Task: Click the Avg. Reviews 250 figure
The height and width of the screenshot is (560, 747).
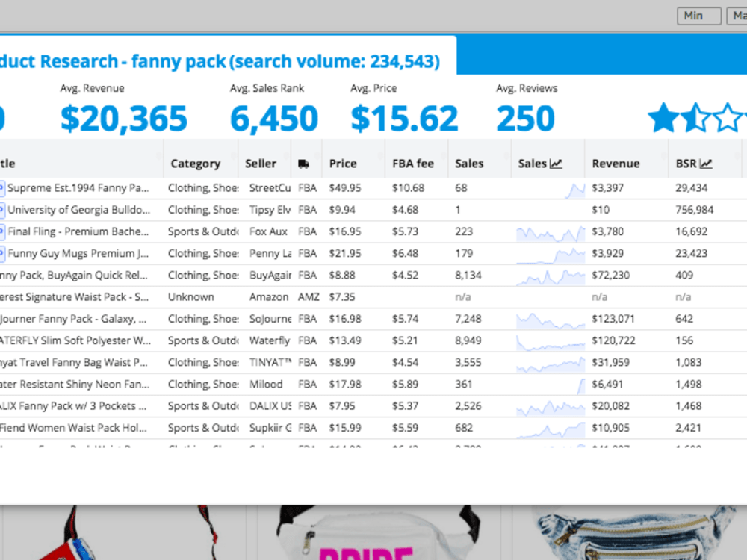Action: pos(525,119)
